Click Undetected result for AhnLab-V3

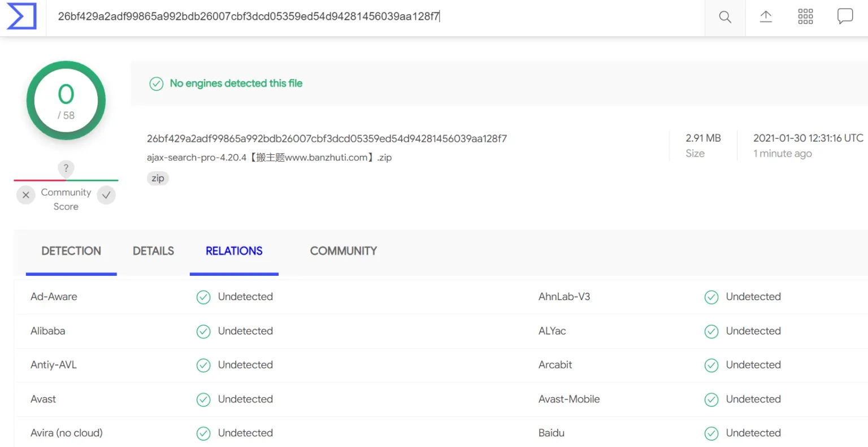tap(753, 297)
